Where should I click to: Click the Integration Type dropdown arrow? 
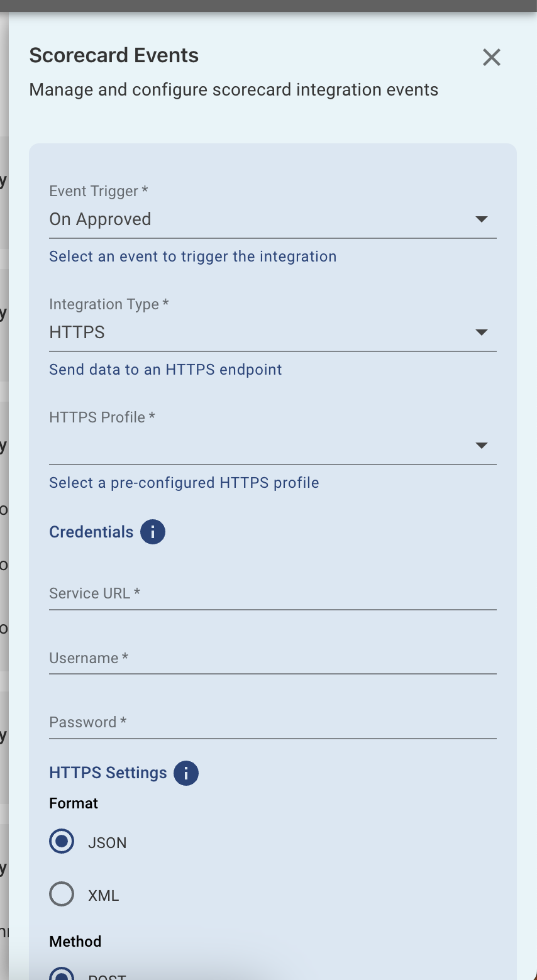click(482, 333)
